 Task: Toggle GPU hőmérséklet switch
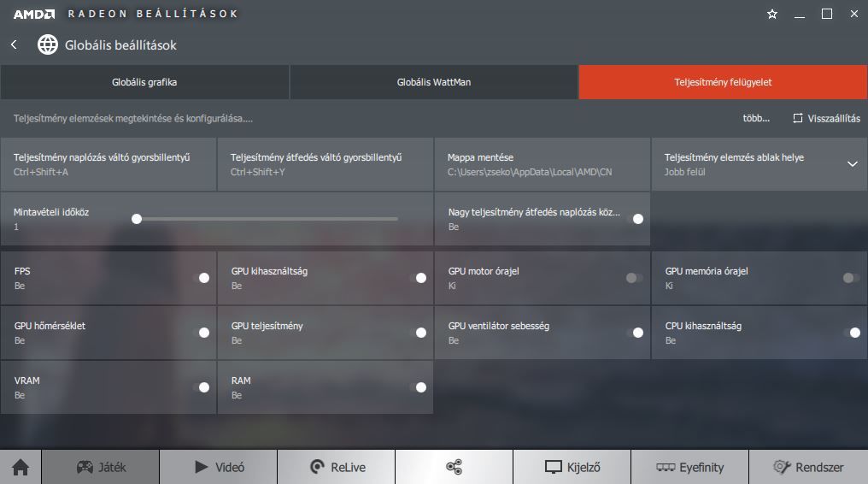(x=201, y=333)
